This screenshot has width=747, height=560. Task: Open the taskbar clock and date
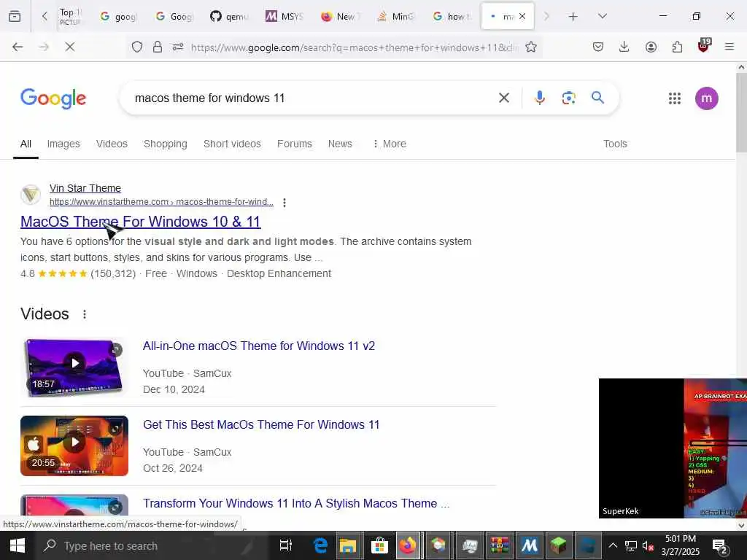(x=681, y=545)
